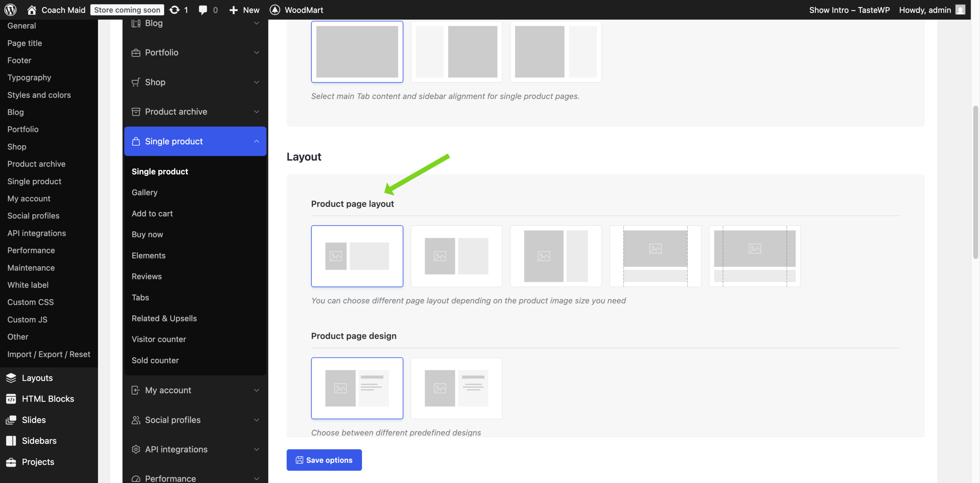Image resolution: width=980 pixels, height=483 pixels.
Task: Click the Single product bag icon
Action: 136,141
